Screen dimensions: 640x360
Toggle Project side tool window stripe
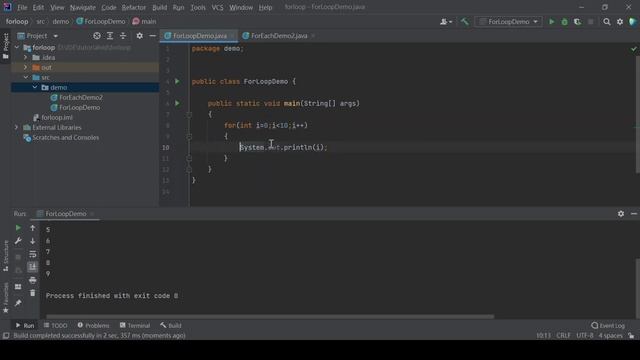(x=5, y=46)
